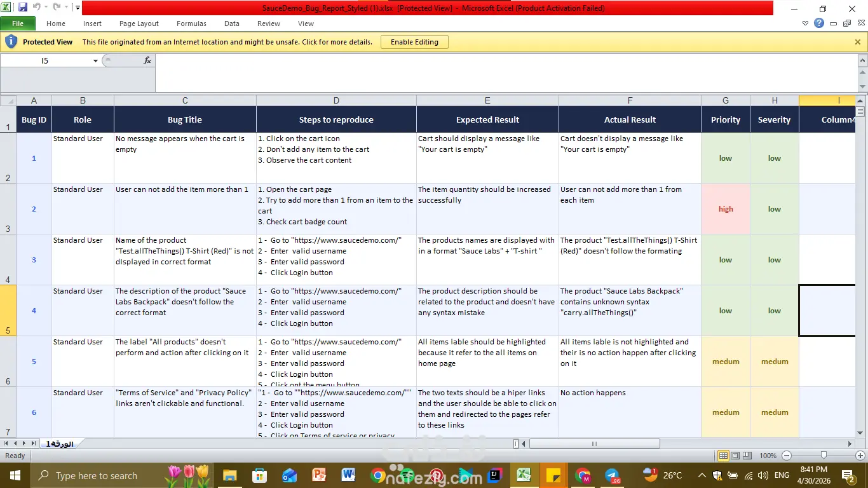Click the Save icon in Quick Access Toolbar
Viewport: 868px width, 488px height.
click(x=23, y=8)
